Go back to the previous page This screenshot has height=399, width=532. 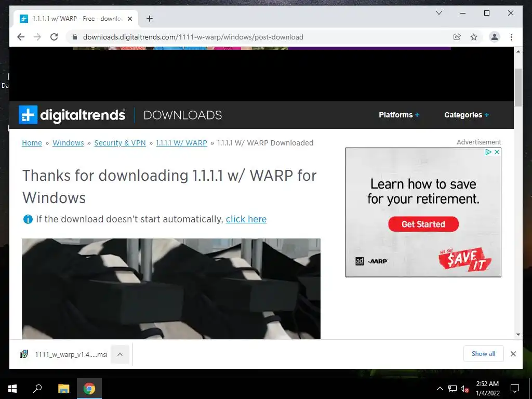[x=21, y=37]
